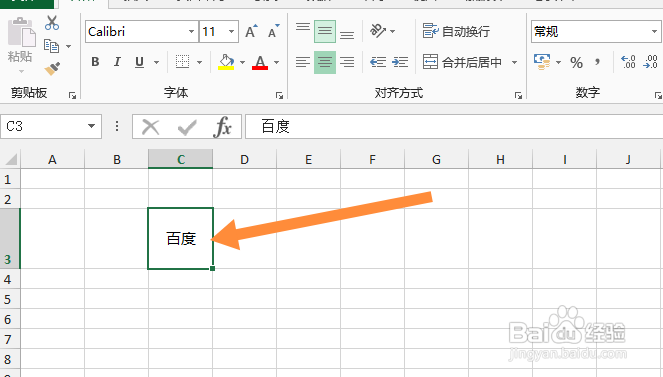Select row 1 header
663x377 pixels.
tap(9, 180)
